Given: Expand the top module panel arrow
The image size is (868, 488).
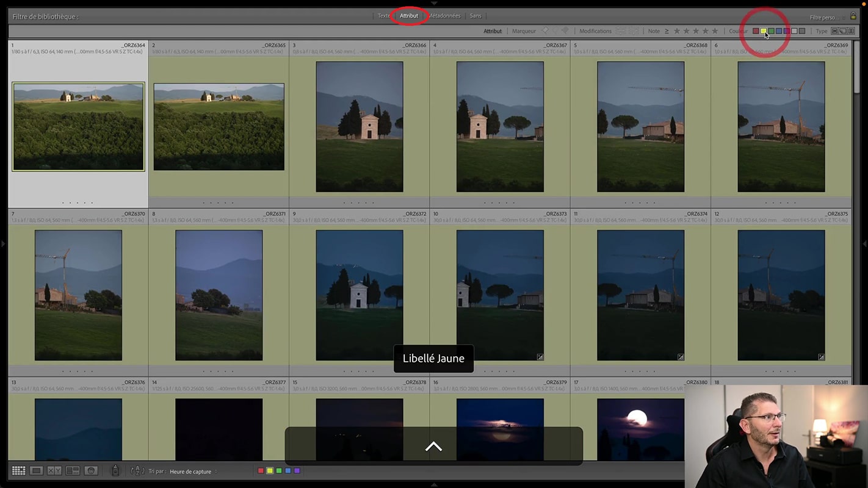Looking at the screenshot, I should 434,2.
